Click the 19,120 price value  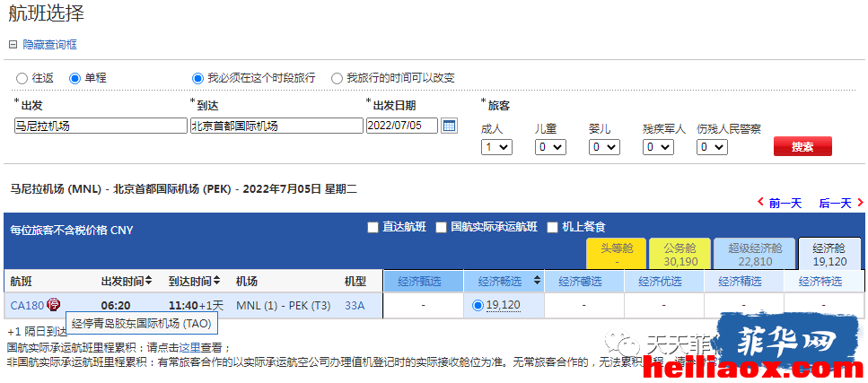pyautogui.click(x=504, y=305)
